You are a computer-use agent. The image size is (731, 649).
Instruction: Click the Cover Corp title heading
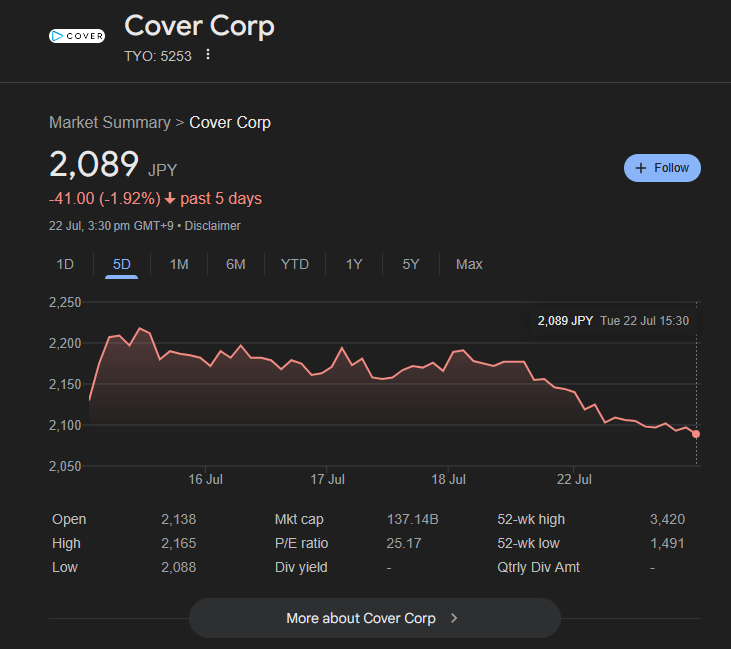200,26
